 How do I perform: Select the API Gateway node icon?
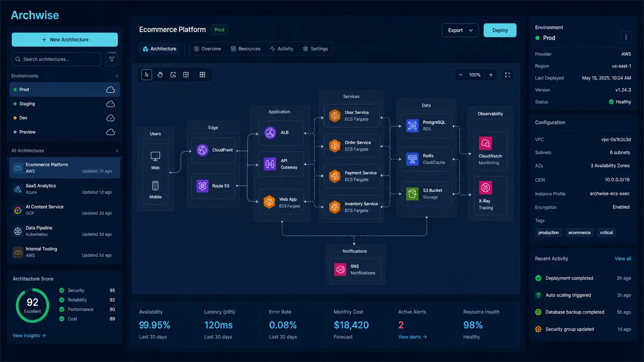(269, 164)
